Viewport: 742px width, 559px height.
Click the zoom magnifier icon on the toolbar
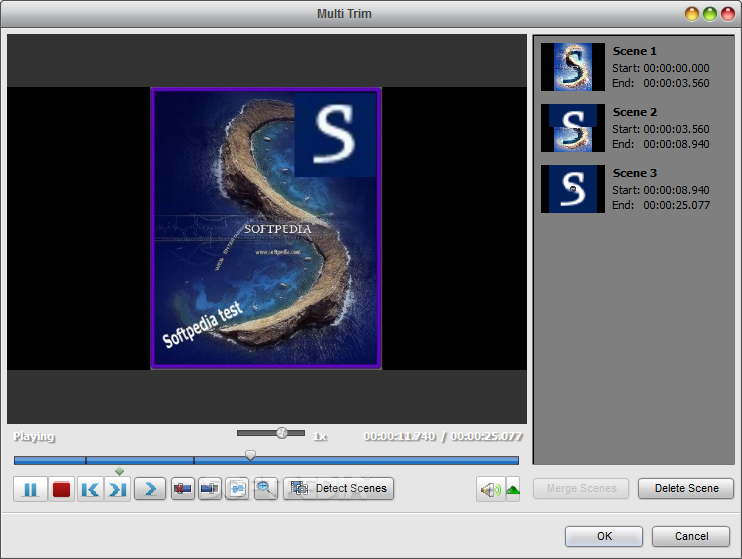coord(265,488)
